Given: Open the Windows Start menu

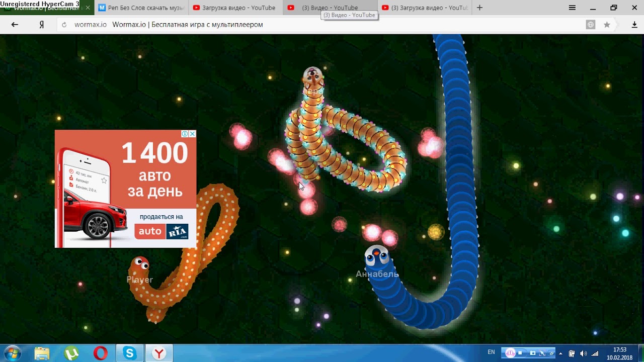Looking at the screenshot, I should (12, 353).
